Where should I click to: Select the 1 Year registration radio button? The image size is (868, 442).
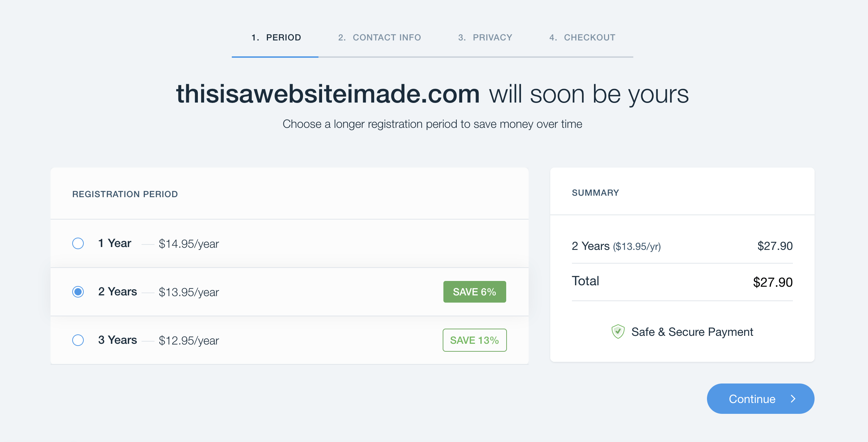[78, 243]
